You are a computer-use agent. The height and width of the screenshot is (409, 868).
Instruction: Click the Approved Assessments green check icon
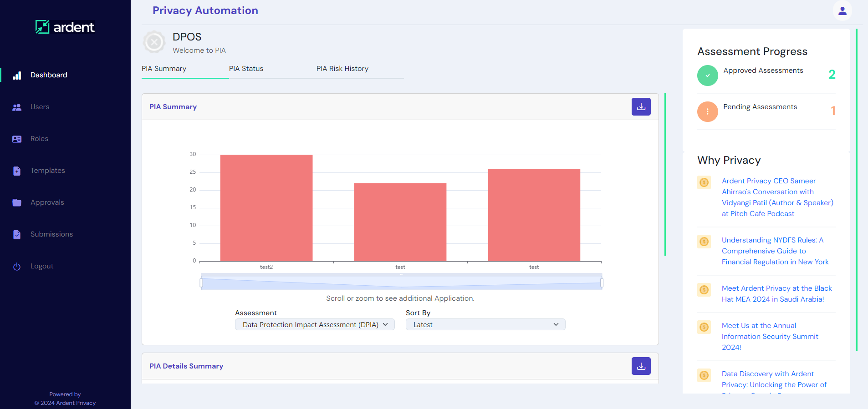707,76
